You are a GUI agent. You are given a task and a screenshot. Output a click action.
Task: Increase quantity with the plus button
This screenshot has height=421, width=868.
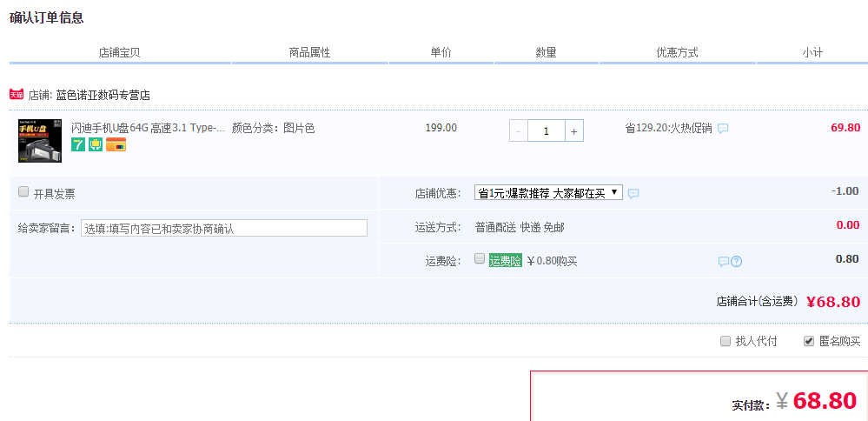(574, 130)
